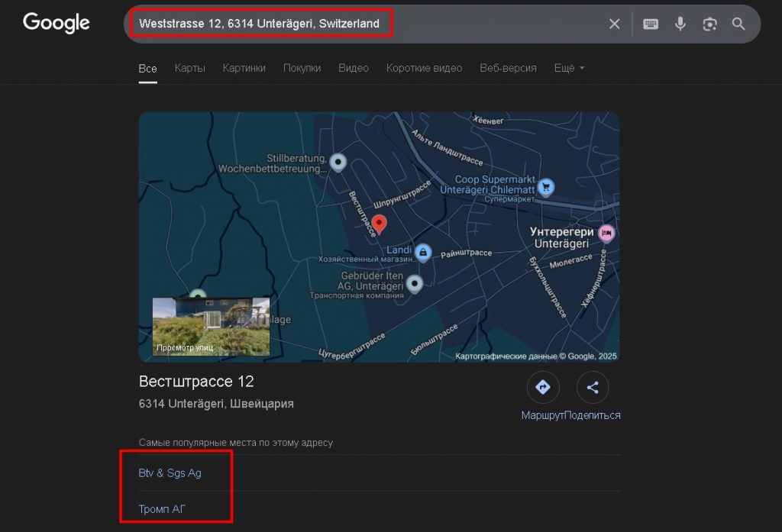This screenshot has width=782, height=532.
Task: Click the Маршрут directions icon button
Action: pos(543,387)
